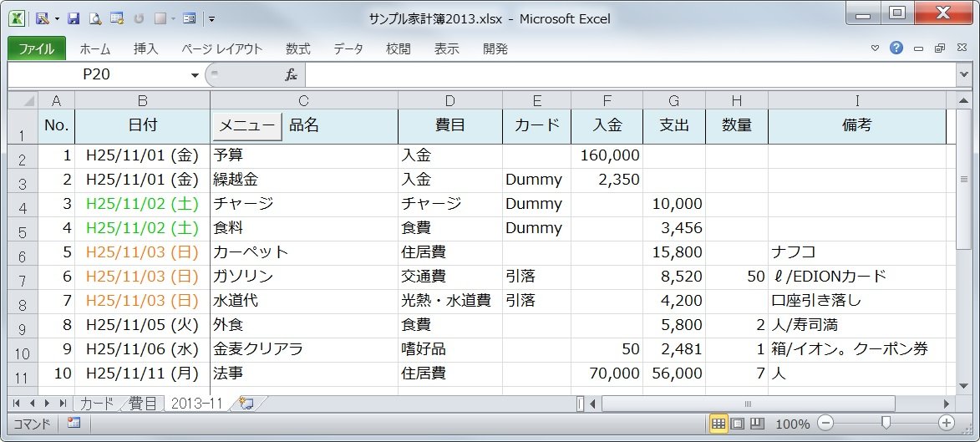
Task: Switch to Normal view in status bar
Action: coord(718,424)
